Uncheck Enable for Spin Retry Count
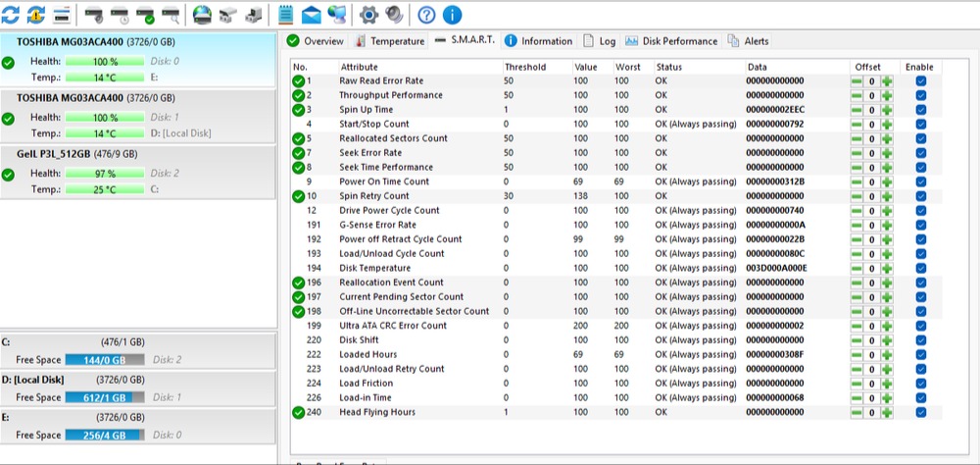 [x=920, y=196]
